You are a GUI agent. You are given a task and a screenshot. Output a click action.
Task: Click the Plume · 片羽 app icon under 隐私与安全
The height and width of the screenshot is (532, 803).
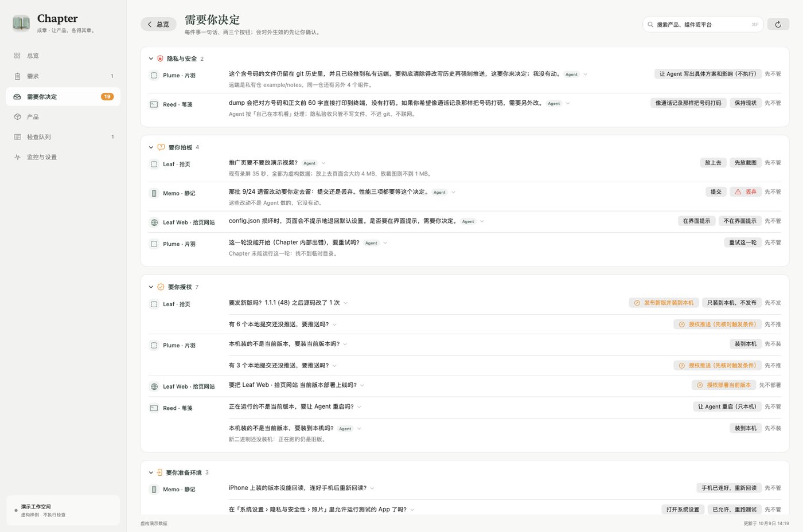coord(154,75)
